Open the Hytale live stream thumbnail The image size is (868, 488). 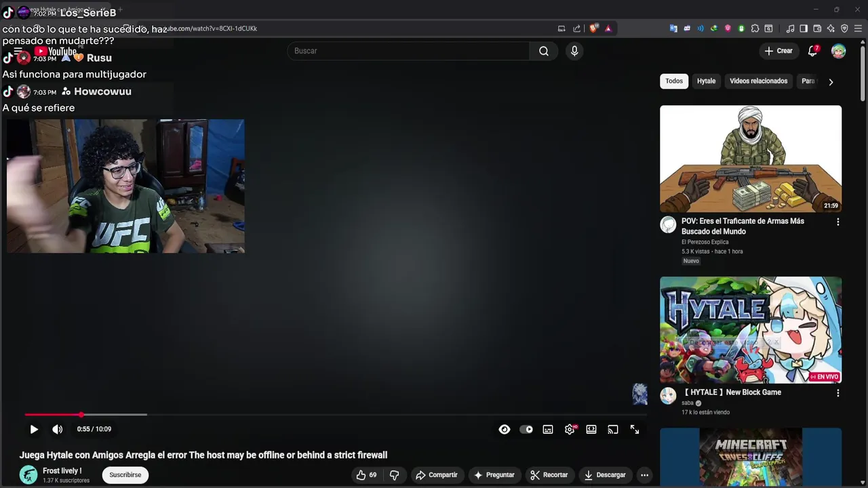coord(751,329)
